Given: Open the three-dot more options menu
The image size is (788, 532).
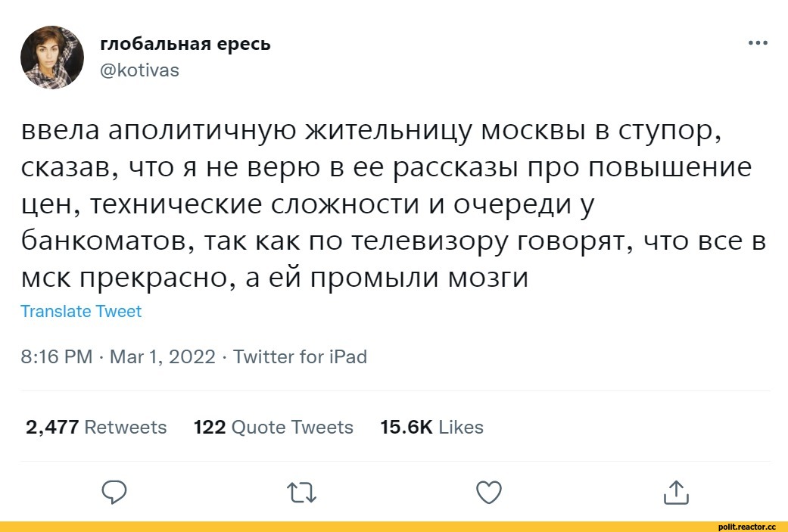Looking at the screenshot, I should (x=757, y=43).
